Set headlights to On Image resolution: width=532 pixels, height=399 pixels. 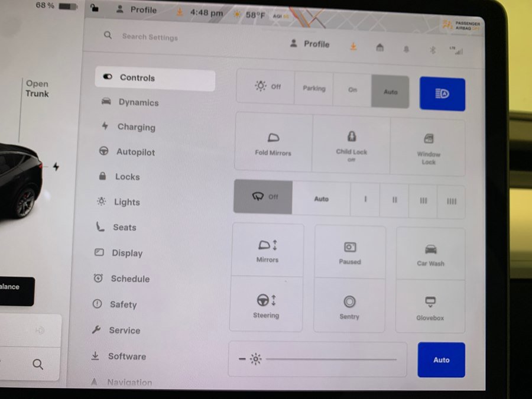(352, 90)
